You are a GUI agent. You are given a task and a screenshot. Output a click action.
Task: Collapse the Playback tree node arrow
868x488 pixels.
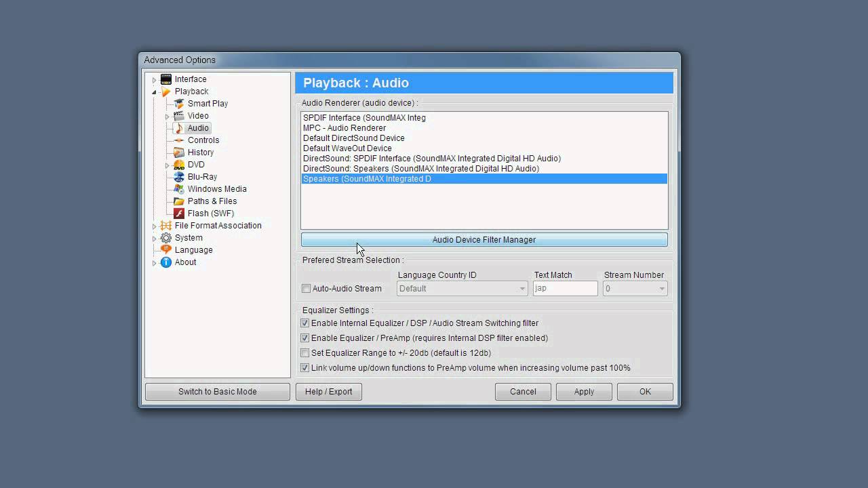pos(154,92)
